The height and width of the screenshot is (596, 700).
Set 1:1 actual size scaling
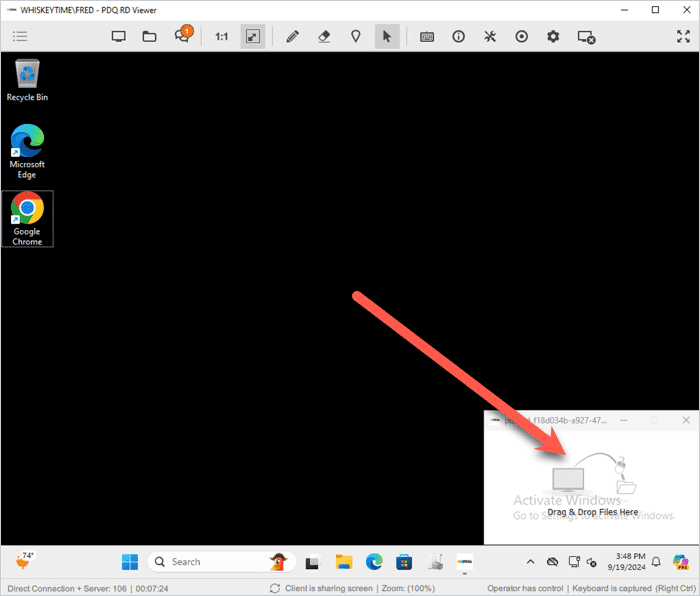tap(221, 36)
